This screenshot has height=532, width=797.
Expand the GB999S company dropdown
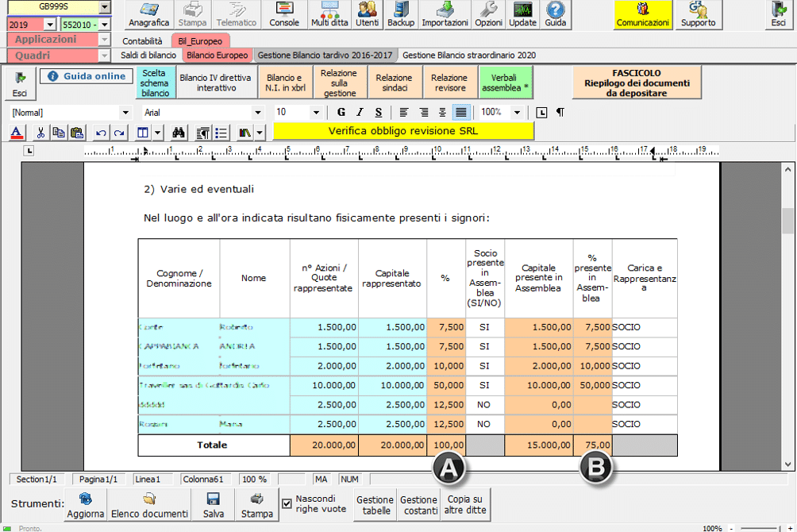click(x=104, y=6)
